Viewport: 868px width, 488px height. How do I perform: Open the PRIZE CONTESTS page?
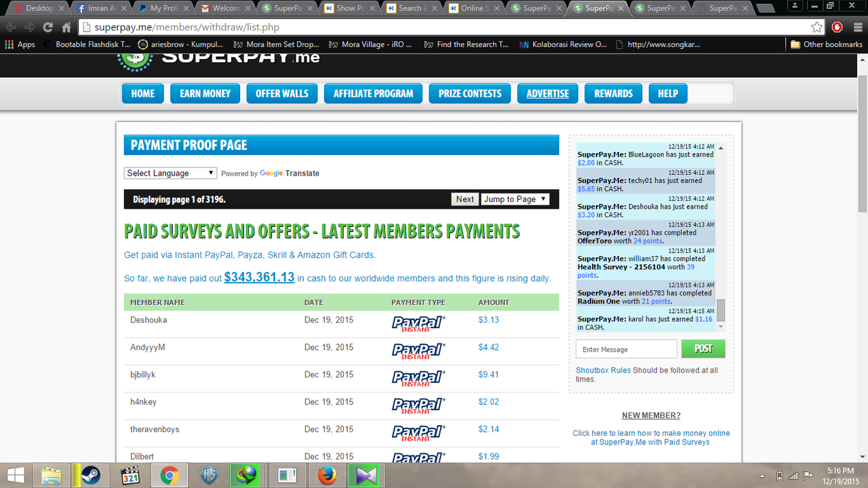[470, 94]
